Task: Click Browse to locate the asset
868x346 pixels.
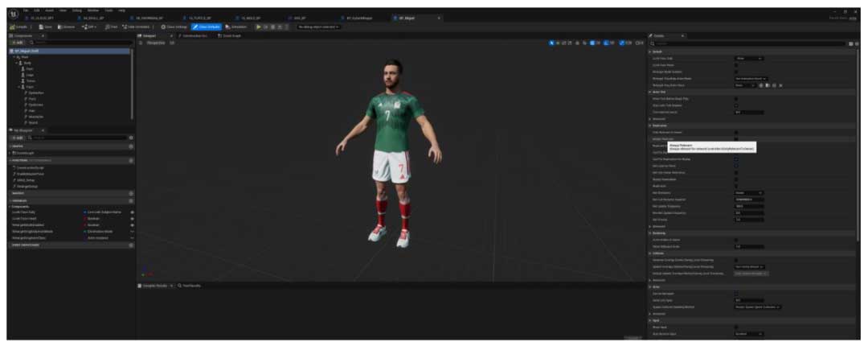Action: tap(67, 27)
